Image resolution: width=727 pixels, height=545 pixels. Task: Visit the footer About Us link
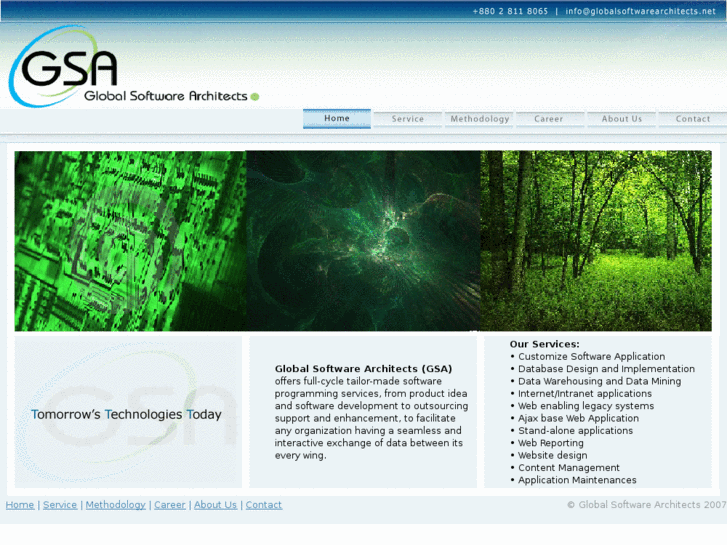point(215,505)
